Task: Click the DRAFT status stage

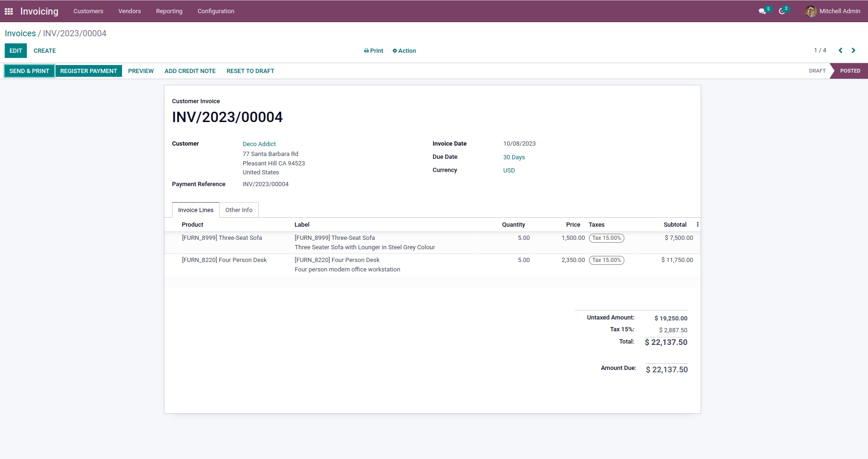Action: click(x=817, y=71)
